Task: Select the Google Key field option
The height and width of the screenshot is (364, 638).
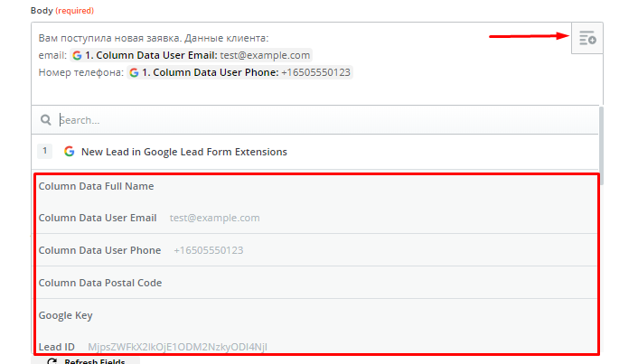Action: coord(317,315)
